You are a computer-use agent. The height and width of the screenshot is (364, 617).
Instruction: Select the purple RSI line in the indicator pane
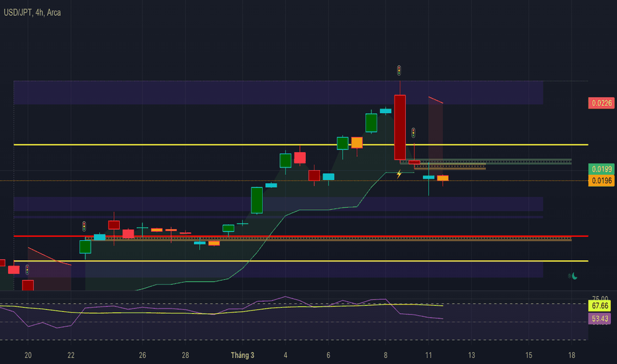tap(285, 297)
